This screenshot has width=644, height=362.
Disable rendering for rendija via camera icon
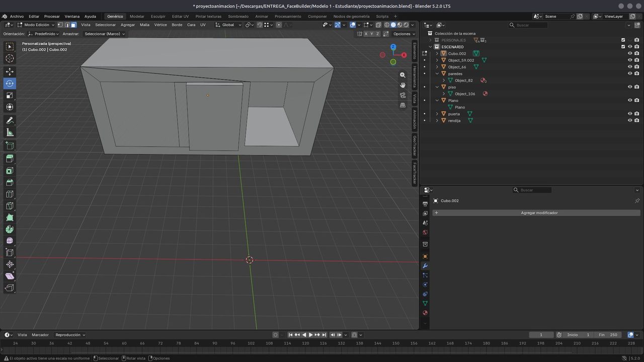[x=637, y=121]
